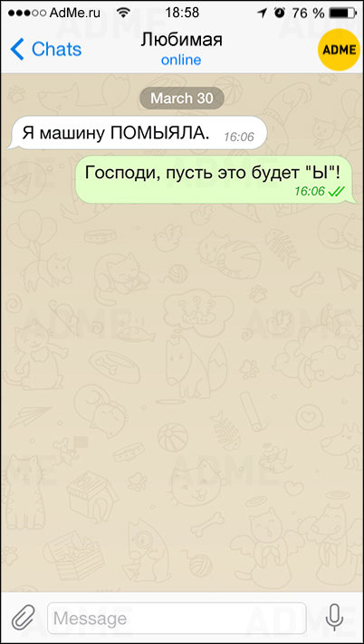Tap the alarm clock status icon
Image resolution: width=364 pixels, height=644 pixels.
pos(280,13)
